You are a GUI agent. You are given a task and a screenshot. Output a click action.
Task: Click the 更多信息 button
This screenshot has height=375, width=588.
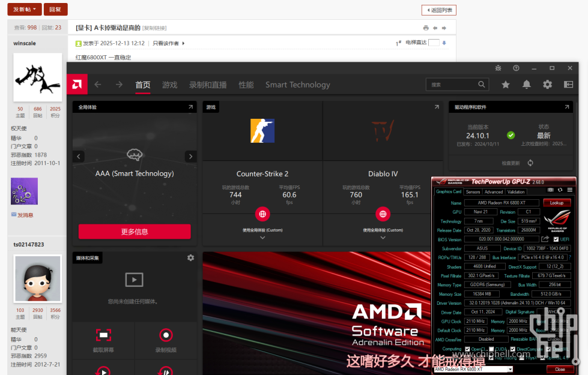[134, 231]
